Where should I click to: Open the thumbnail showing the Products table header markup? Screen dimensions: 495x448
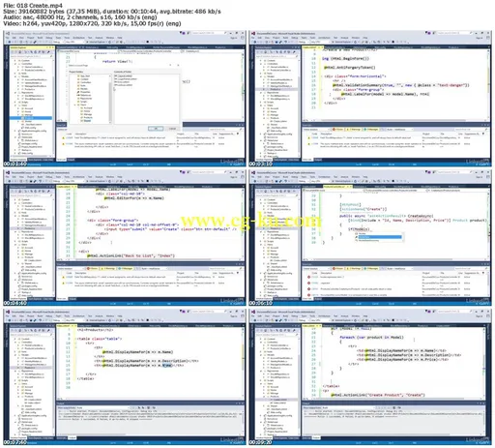pos(125,376)
